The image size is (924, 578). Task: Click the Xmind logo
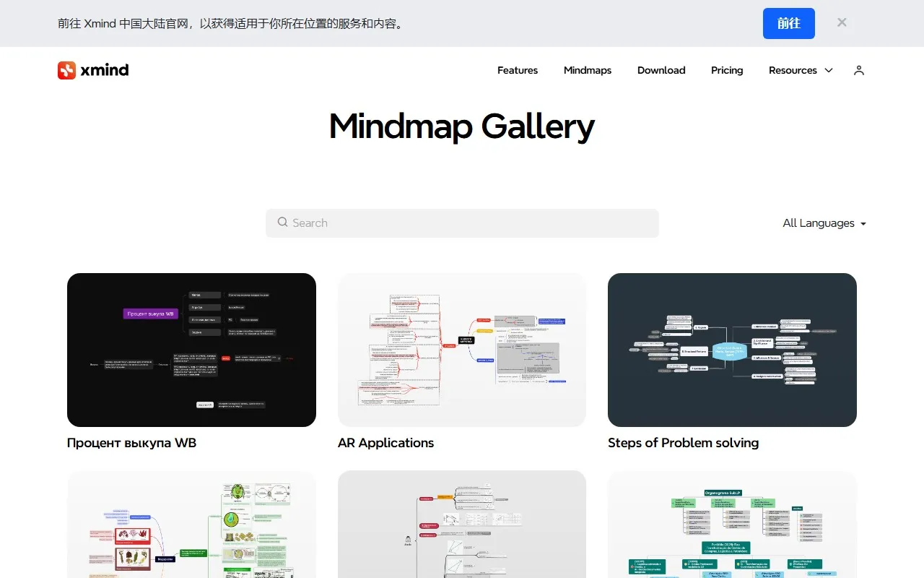92,70
